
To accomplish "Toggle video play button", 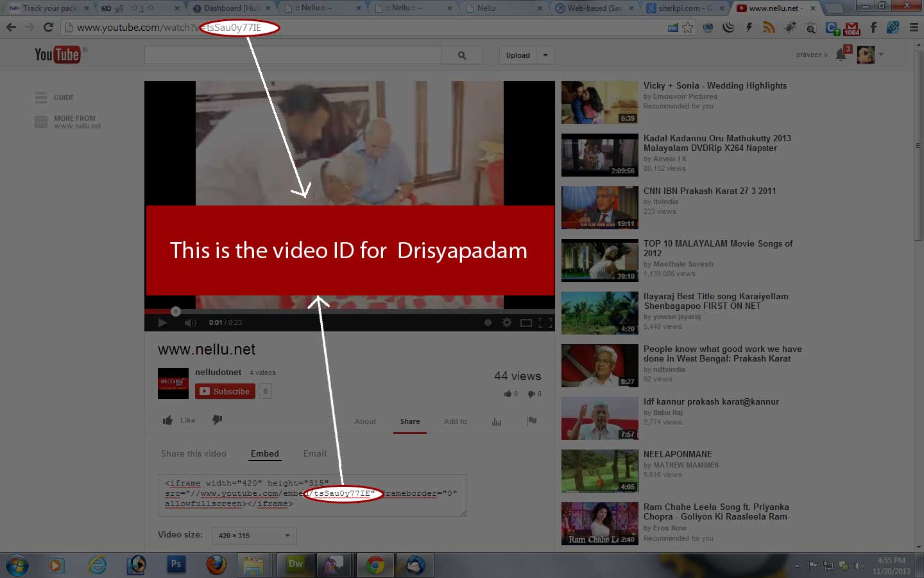I will 162,322.
